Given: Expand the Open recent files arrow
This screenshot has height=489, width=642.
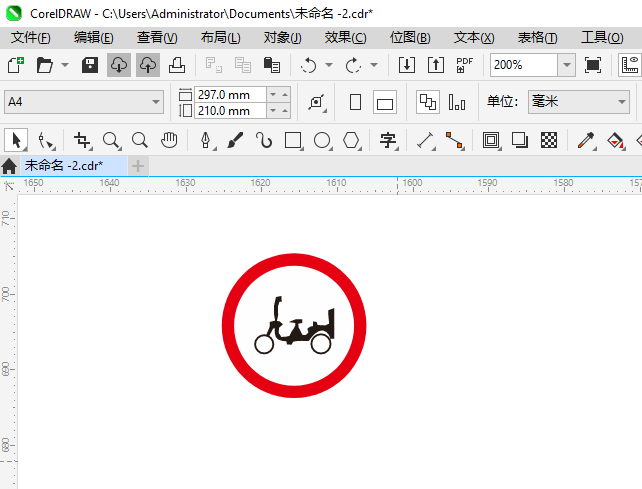Looking at the screenshot, I should pos(65,65).
